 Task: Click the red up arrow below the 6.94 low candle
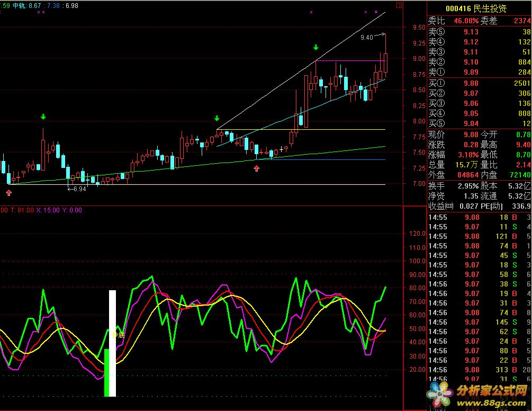(x=9, y=193)
